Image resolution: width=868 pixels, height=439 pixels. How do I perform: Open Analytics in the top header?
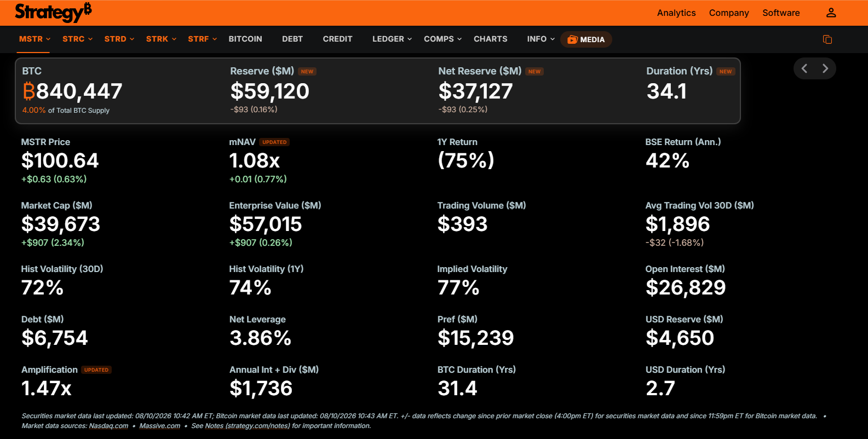[x=676, y=13]
